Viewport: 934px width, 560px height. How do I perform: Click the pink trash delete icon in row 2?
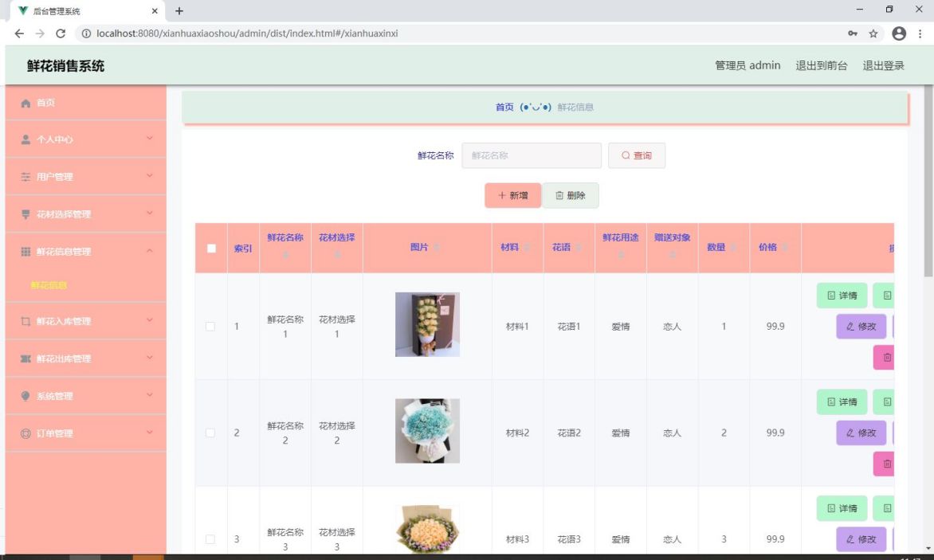click(x=884, y=464)
